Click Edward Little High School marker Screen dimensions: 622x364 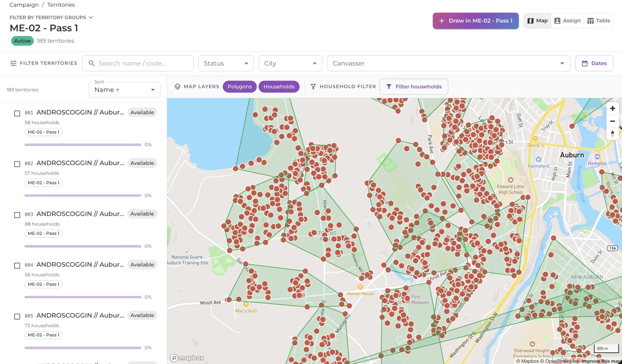pos(511,180)
